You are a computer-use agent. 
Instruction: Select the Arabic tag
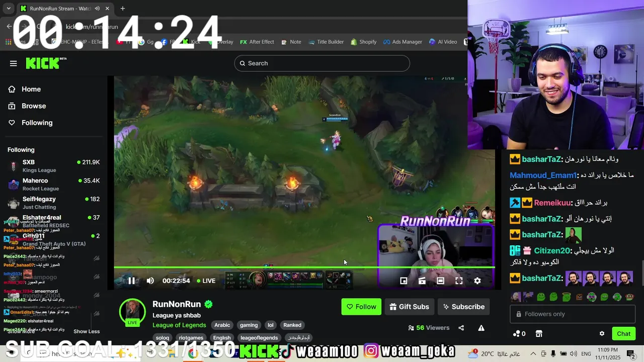(222, 325)
